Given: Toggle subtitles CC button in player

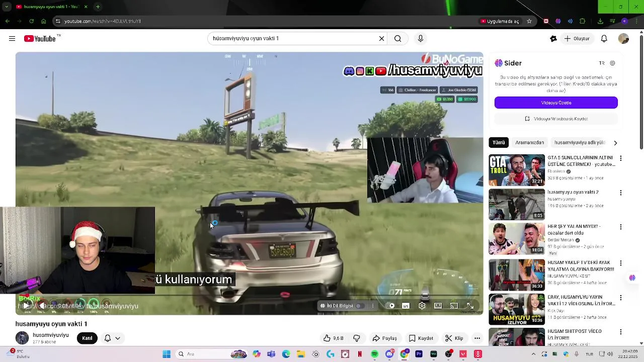Looking at the screenshot, I should tap(406, 306).
